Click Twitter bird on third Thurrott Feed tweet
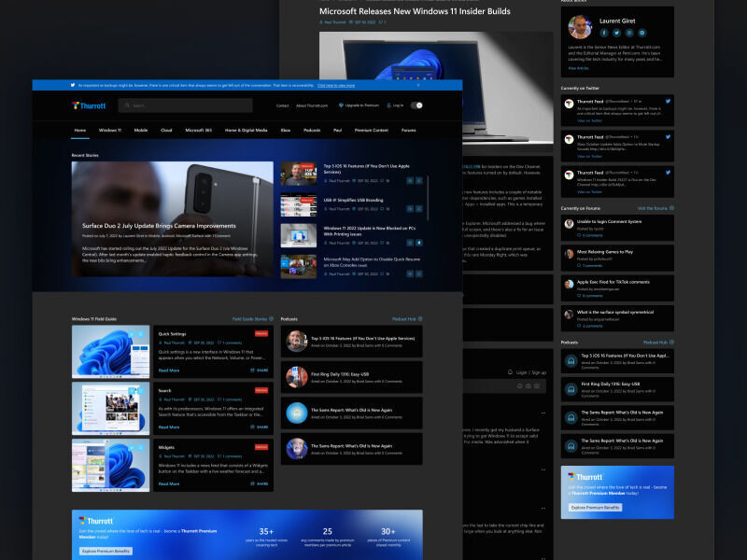Viewport: 747px width, 560px height. (668, 173)
